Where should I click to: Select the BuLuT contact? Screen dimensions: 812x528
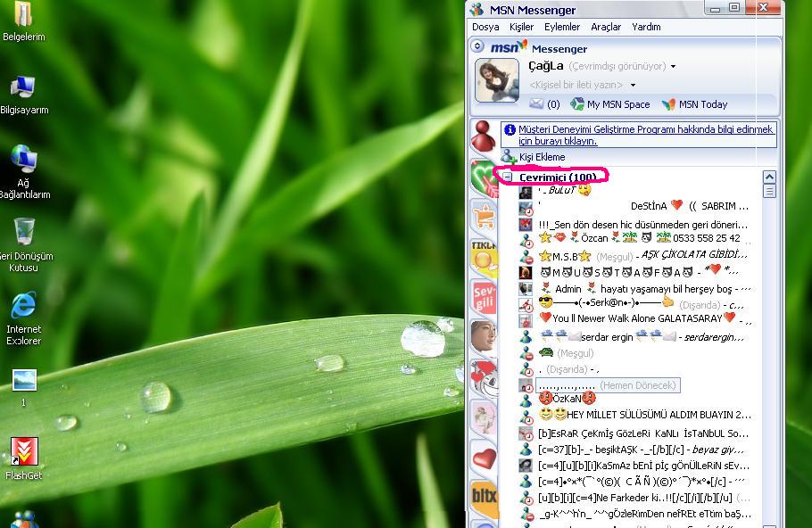click(564, 191)
